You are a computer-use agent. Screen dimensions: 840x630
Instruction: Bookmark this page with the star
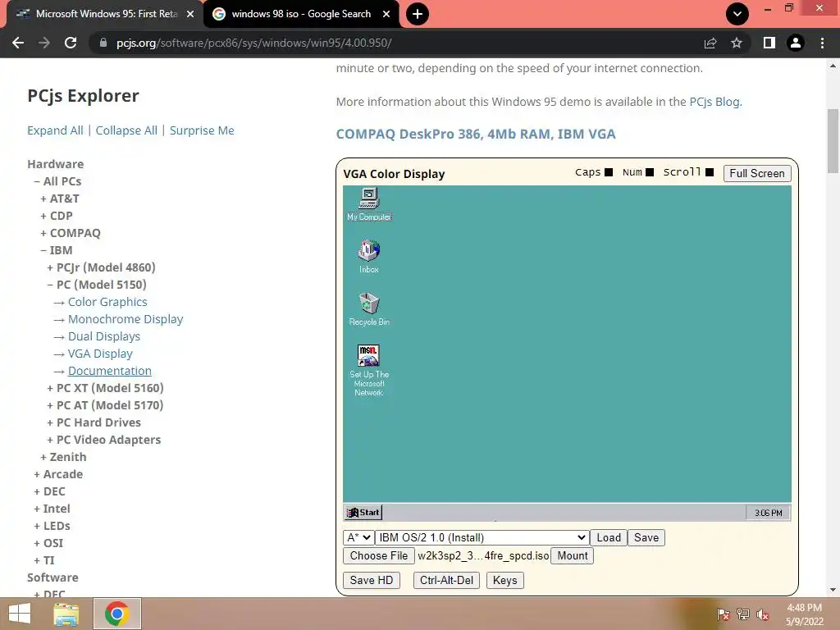click(x=737, y=43)
